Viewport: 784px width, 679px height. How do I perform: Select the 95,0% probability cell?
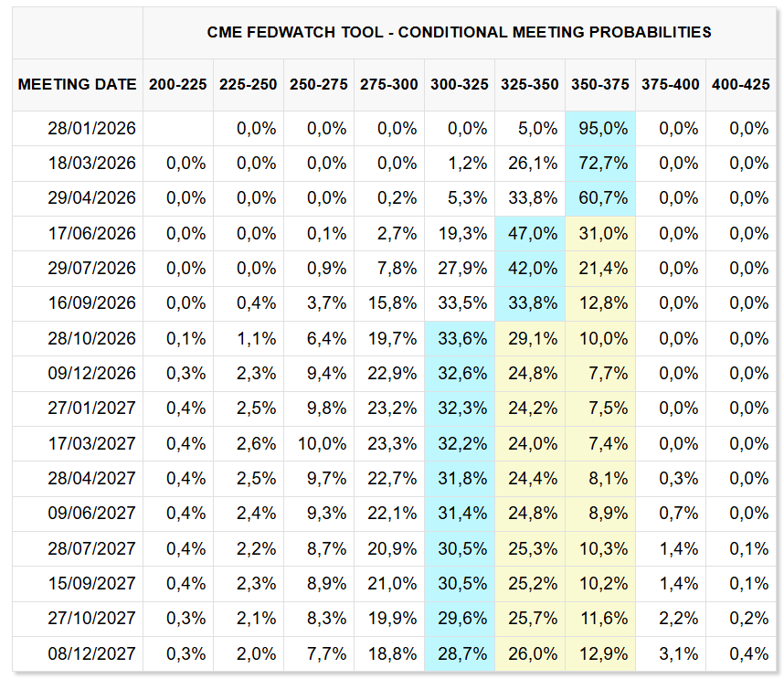(x=600, y=129)
